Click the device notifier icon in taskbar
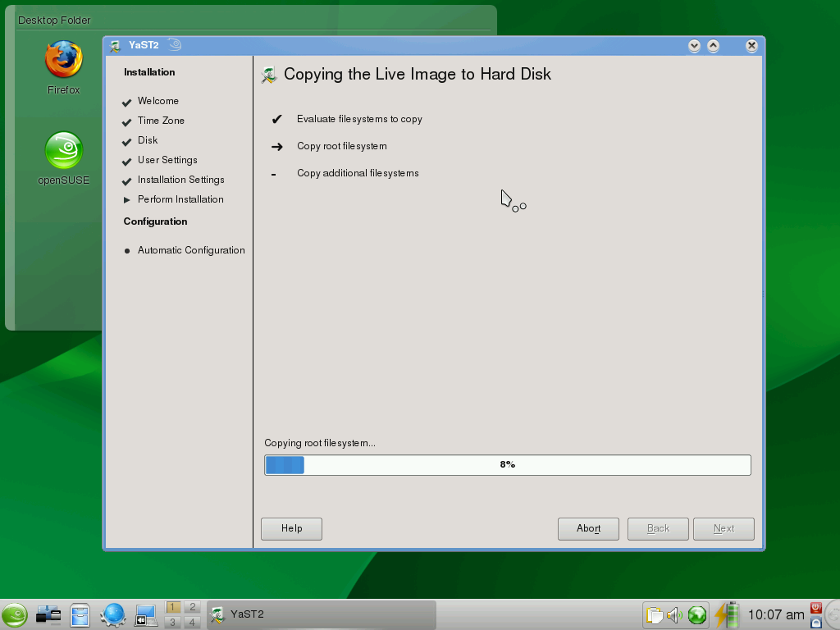840x630 pixels. (47, 615)
